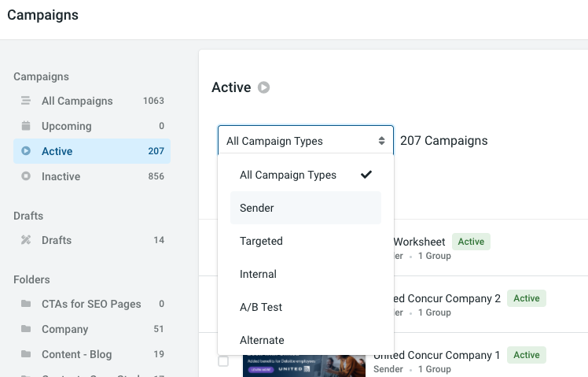Click Active badge next to Concur Company 1
Viewport: 588px width, 377px height.
point(527,355)
